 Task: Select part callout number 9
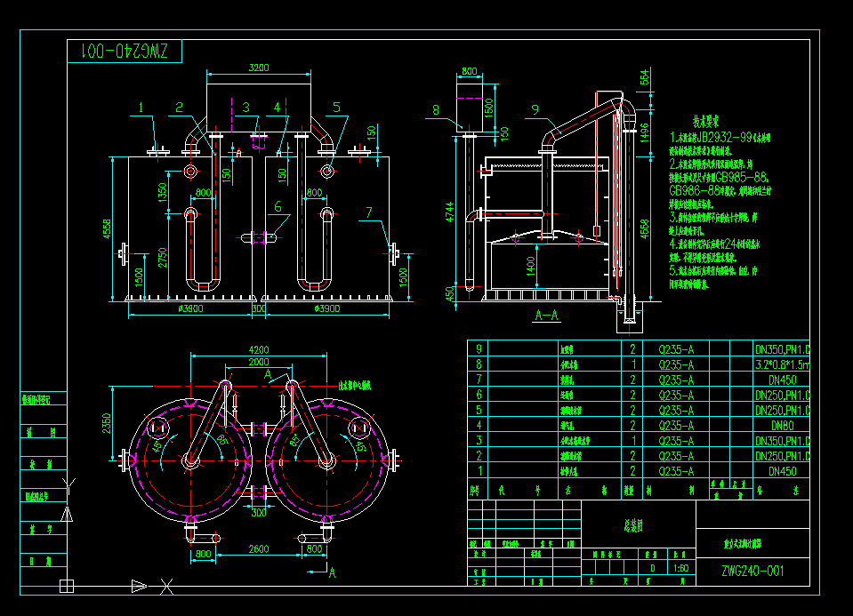point(535,110)
